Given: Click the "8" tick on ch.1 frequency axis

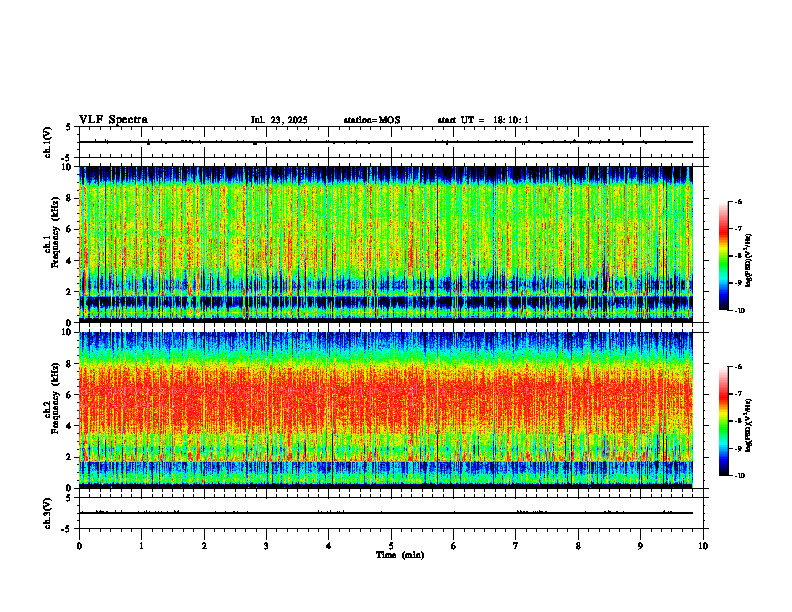Looking at the screenshot, I should click(x=70, y=198).
